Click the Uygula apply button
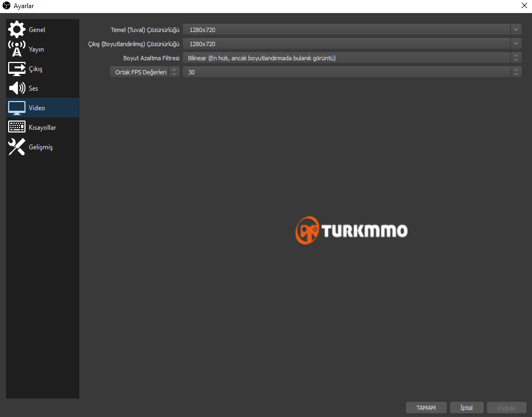The width and height of the screenshot is (532, 417). coord(506,408)
